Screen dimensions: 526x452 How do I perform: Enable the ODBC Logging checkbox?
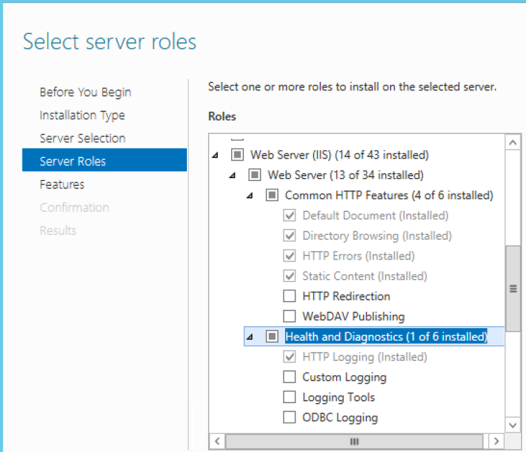(289, 417)
